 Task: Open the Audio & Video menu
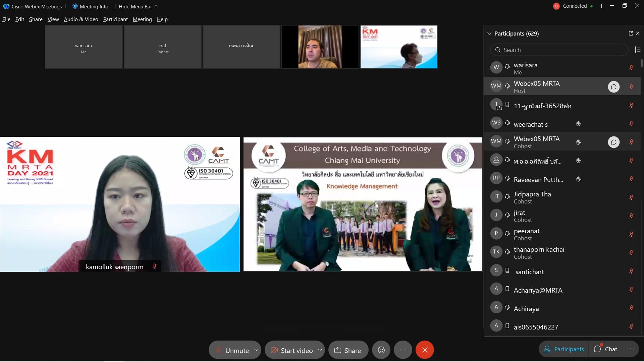tap(80, 19)
